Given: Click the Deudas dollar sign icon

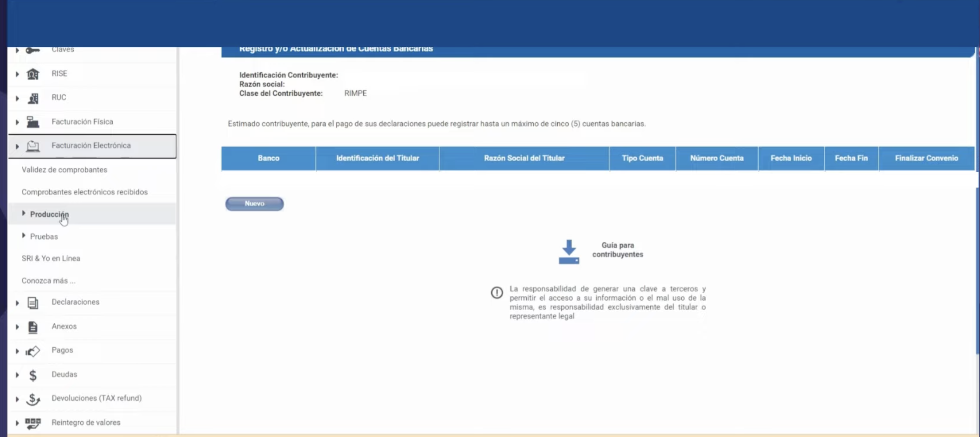Looking at the screenshot, I should coord(33,375).
